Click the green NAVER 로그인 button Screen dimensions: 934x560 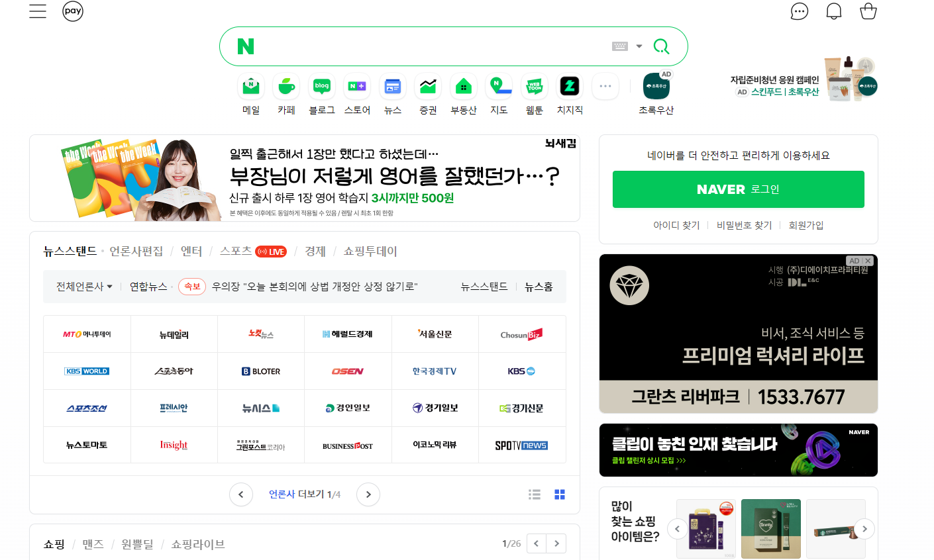coord(739,189)
